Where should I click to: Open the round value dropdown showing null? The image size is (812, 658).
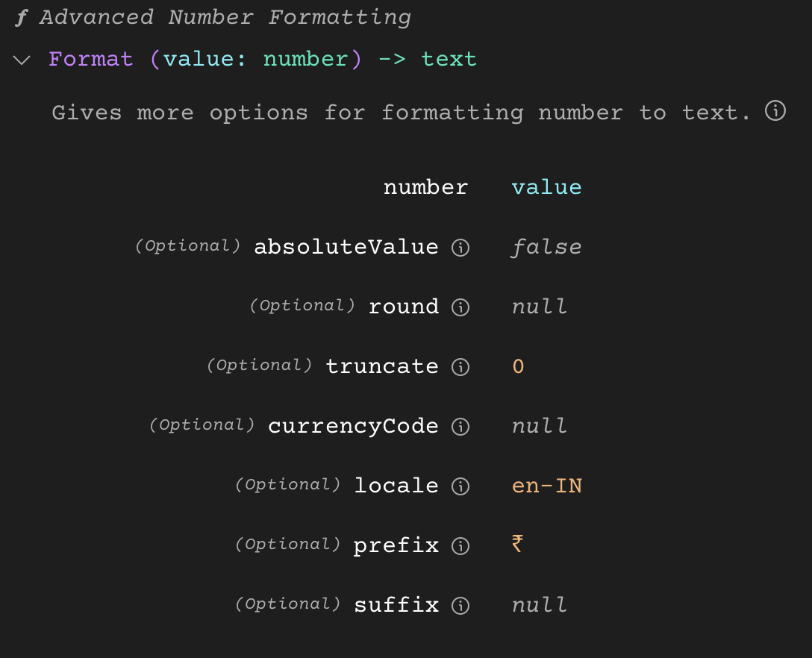click(x=539, y=307)
